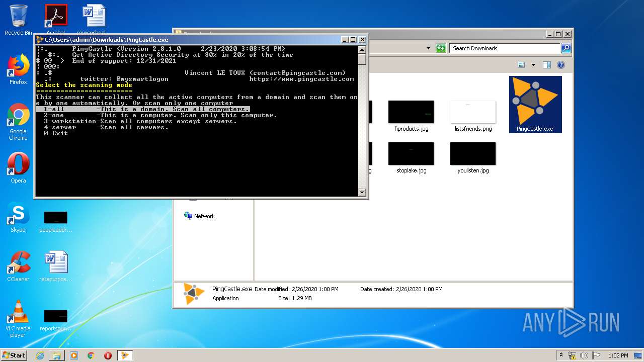The height and width of the screenshot is (362, 644).
Task: Select the peopleaddr... desktop file
Action: [56, 221]
